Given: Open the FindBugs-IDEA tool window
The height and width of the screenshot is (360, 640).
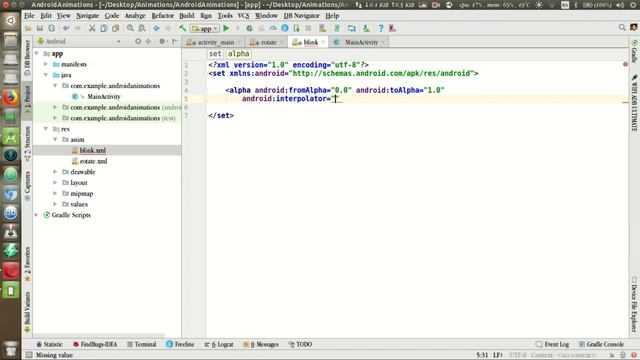Looking at the screenshot, I should [x=95, y=344].
